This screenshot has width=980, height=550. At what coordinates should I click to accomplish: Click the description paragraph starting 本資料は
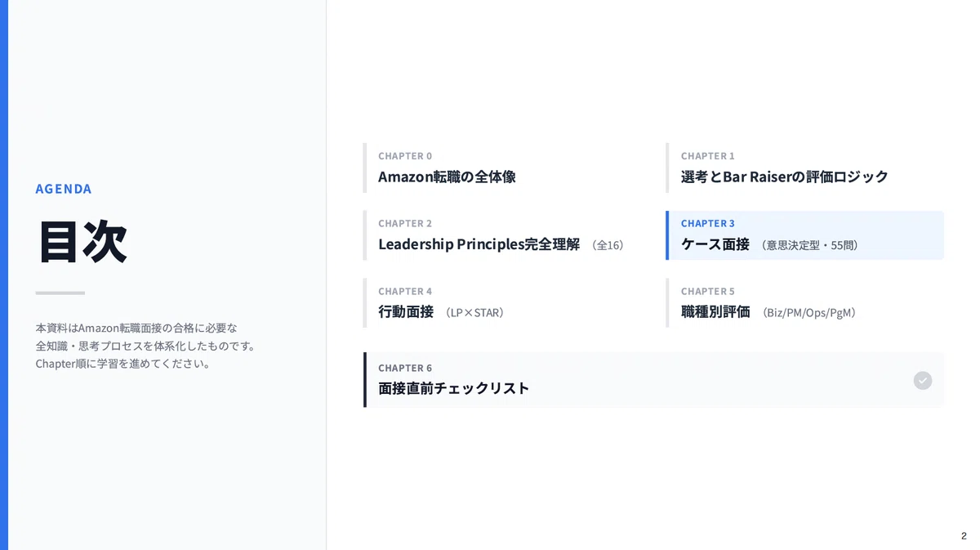tap(145, 346)
